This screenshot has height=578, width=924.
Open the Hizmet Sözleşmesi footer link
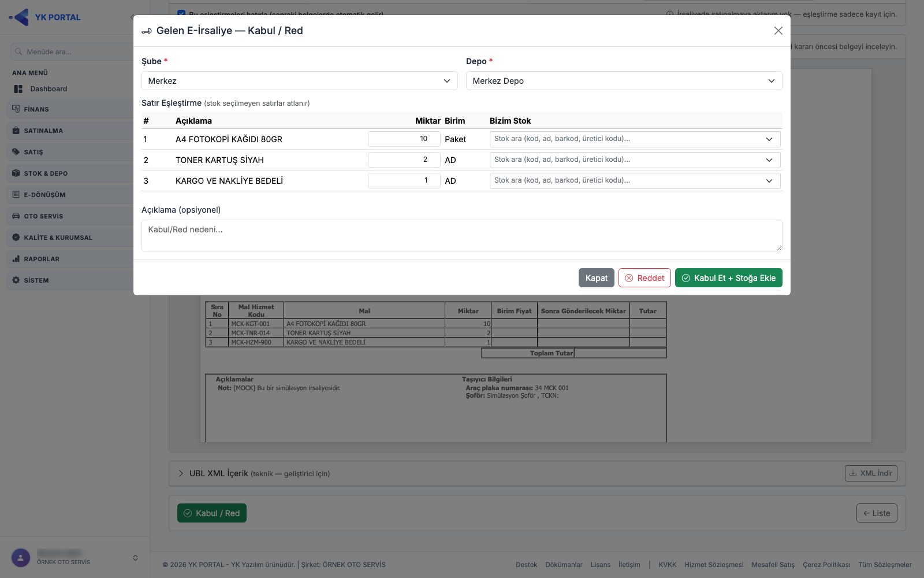(714, 565)
